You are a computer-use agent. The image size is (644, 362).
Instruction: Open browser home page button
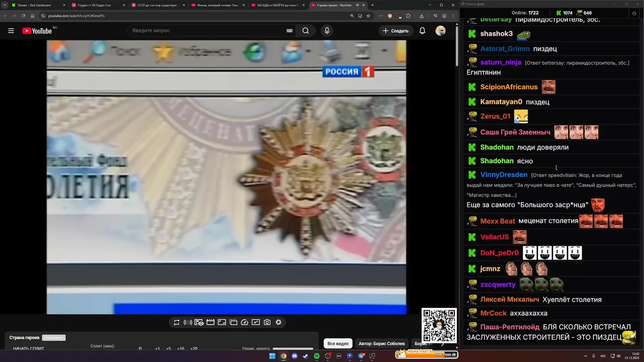(32, 16)
